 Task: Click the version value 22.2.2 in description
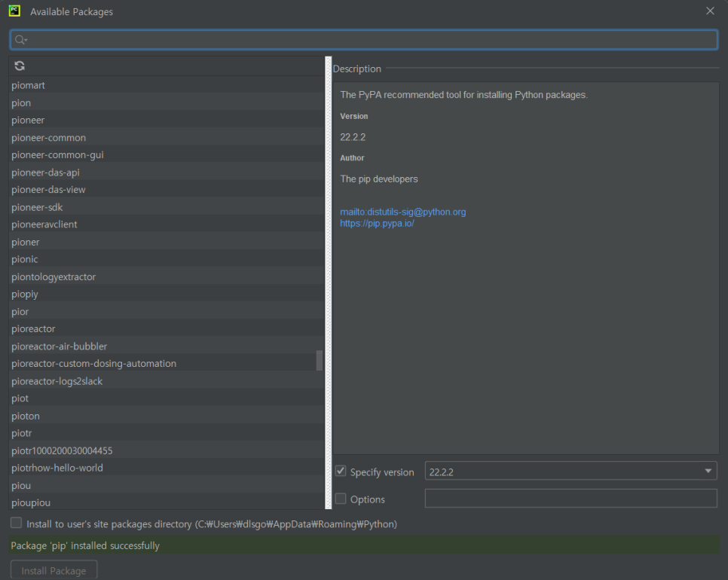coord(353,137)
